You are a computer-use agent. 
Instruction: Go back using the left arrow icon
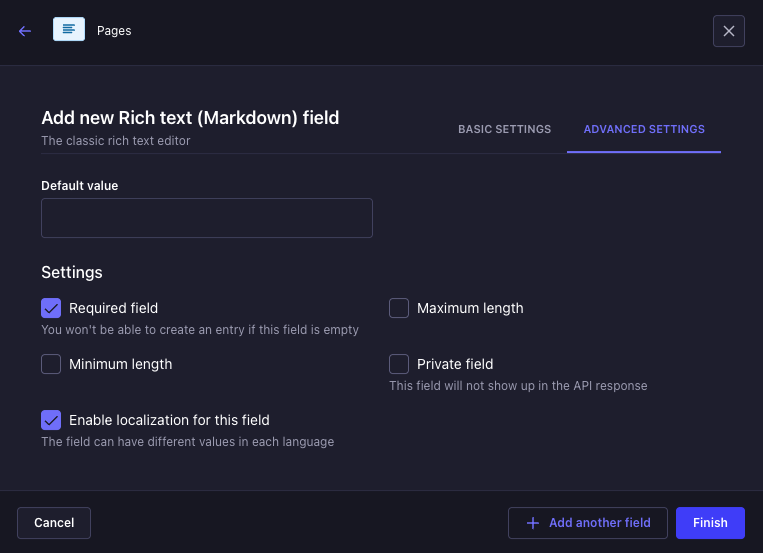(25, 31)
